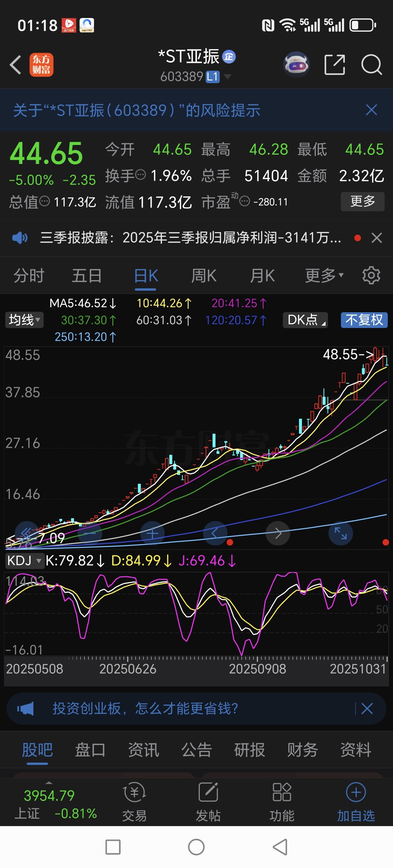Select the 日K chart tab
This screenshot has width=393, height=868.
click(146, 276)
